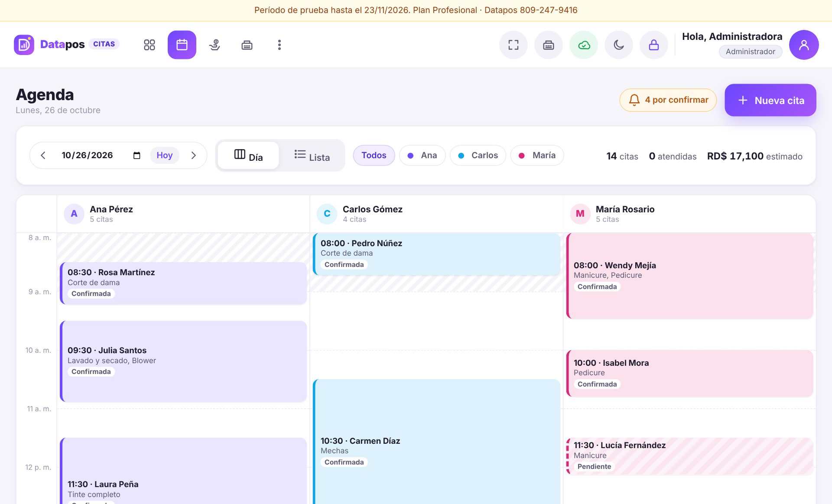Open the user profile avatar

(x=804, y=45)
